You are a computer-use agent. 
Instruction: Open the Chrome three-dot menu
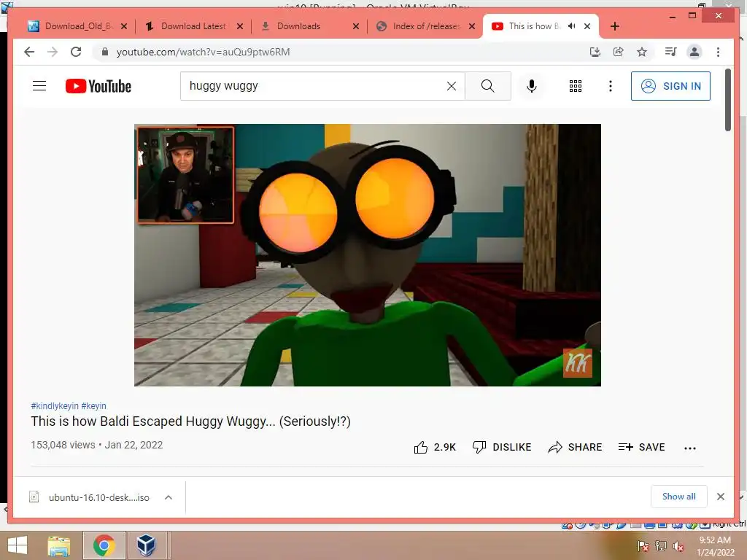[x=718, y=52]
